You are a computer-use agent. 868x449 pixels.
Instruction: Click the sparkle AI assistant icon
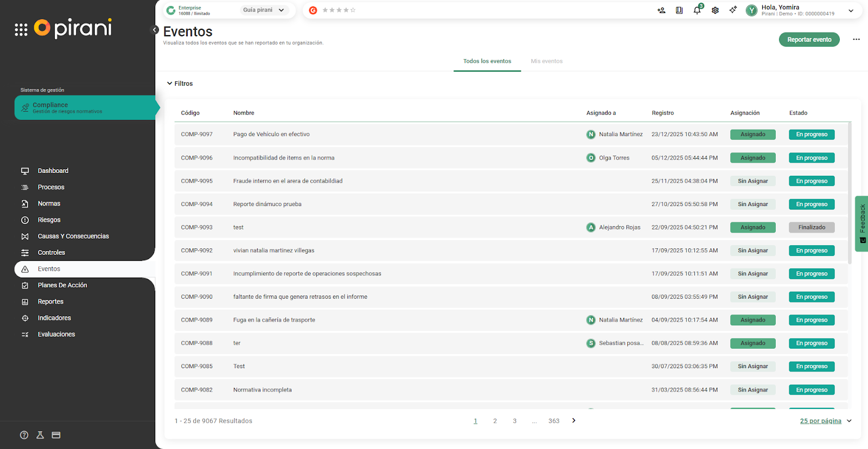tap(733, 10)
